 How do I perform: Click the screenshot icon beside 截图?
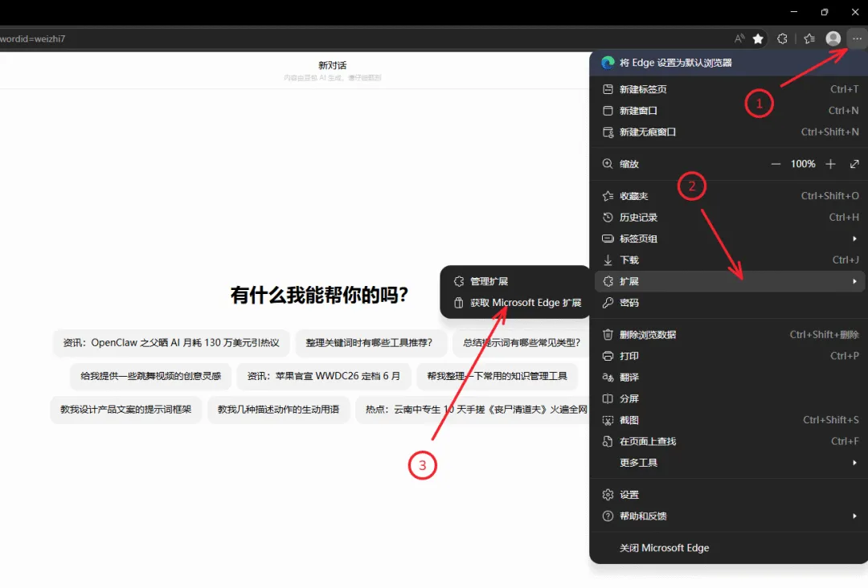coord(608,420)
